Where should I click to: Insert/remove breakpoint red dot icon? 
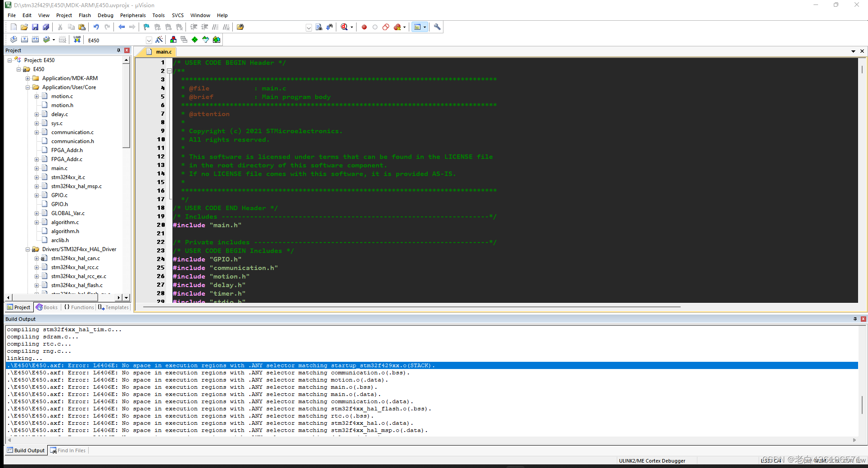pyautogui.click(x=364, y=27)
